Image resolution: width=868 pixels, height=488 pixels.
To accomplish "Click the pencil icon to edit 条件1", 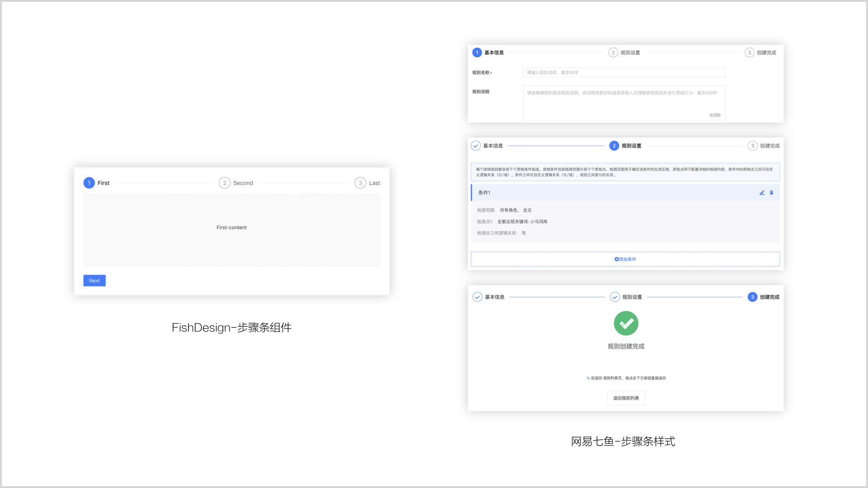I will (762, 192).
